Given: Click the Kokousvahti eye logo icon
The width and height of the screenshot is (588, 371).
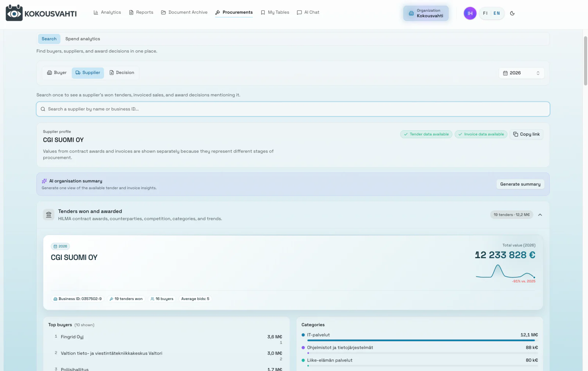Looking at the screenshot, I should click(14, 13).
